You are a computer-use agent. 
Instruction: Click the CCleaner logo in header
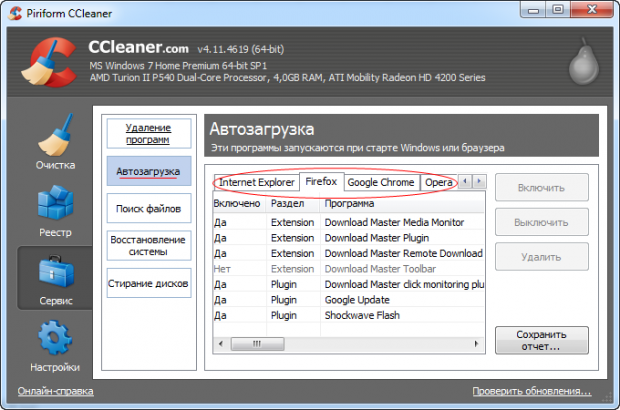click(49, 62)
